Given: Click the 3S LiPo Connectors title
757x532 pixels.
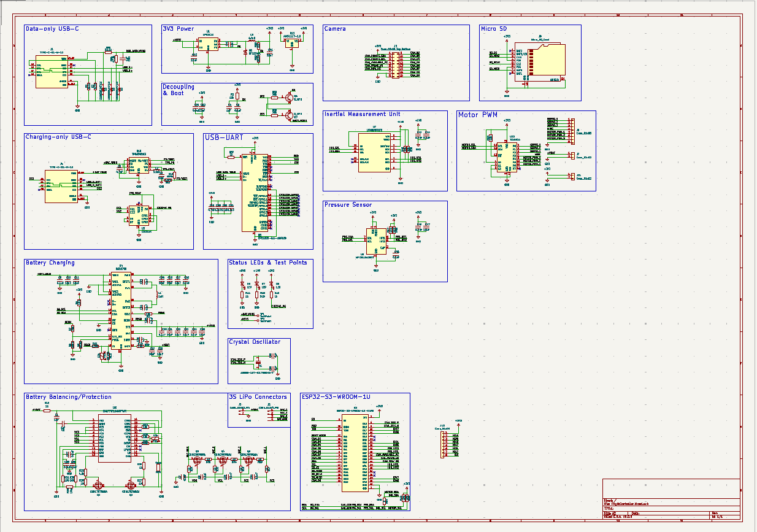Looking at the screenshot, I should [258, 397].
